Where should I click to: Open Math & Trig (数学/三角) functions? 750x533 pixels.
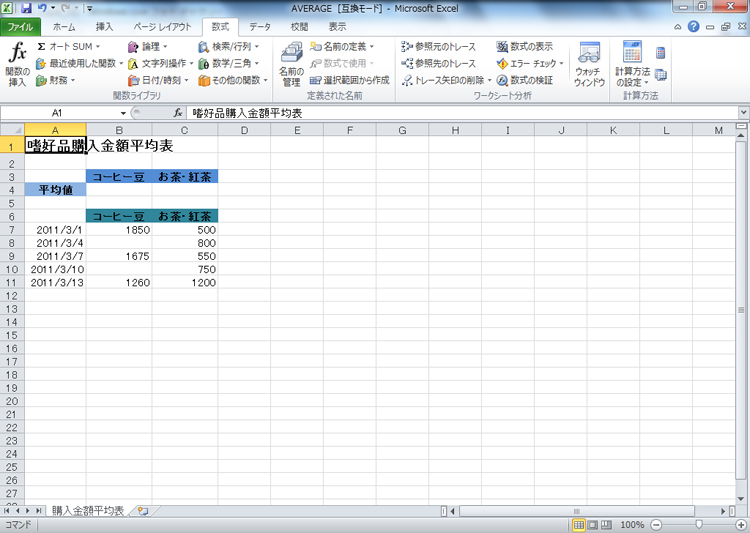pyautogui.click(x=229, y=63)
